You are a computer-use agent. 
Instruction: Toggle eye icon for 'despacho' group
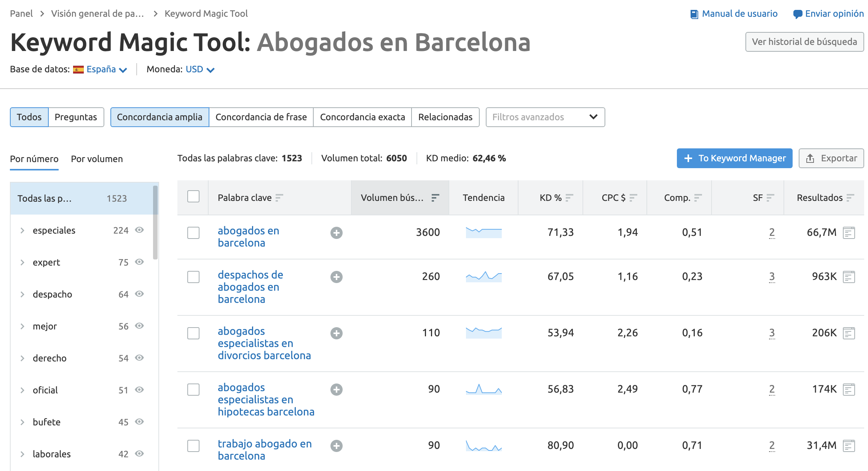pyautogui.click(x=140, y=294)
